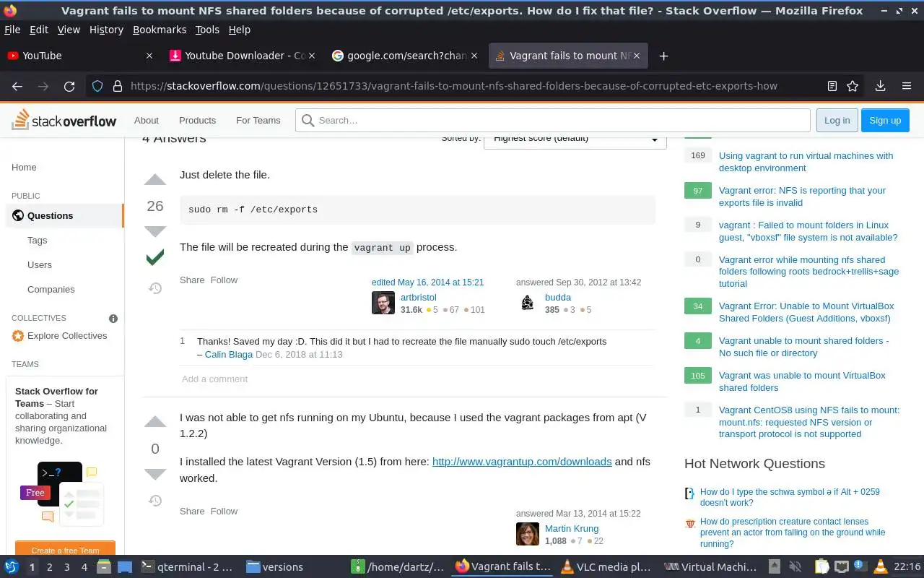Close the Vagrant fails to mount tab
Image resolution: width=924 pixels, height=578 pixels.
tap(637, 56)
